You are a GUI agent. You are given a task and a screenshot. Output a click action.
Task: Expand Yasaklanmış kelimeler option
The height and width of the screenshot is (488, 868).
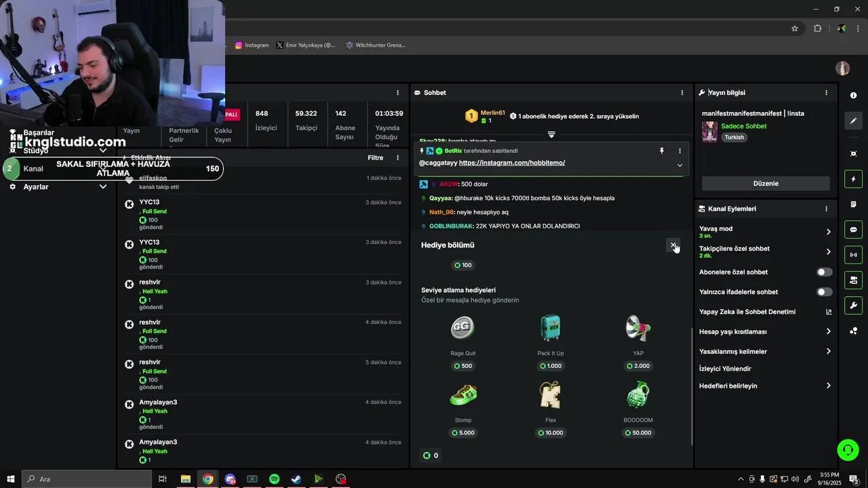tap(829, 351)
